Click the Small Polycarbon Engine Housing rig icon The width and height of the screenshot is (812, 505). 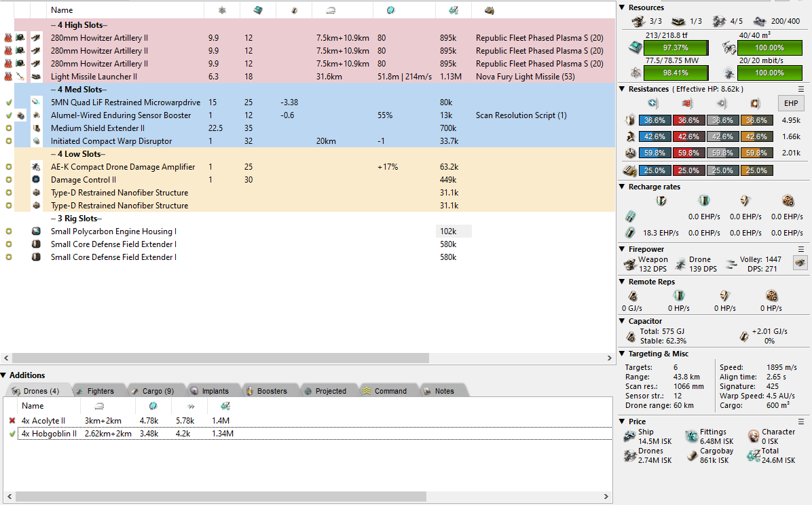click(37, 231)
